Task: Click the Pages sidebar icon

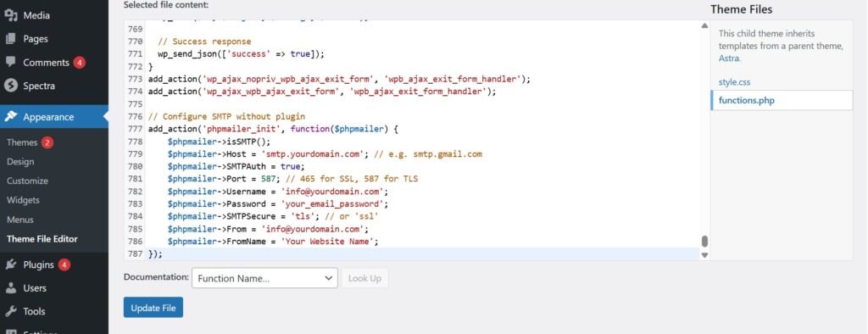Action: tap(10, 39)
